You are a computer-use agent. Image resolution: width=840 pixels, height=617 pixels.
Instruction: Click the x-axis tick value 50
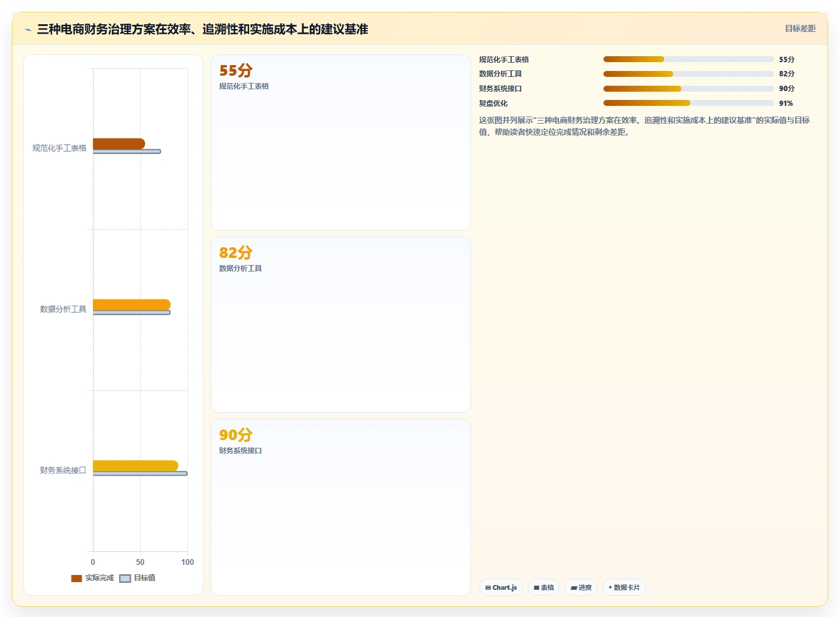point(140,562)
